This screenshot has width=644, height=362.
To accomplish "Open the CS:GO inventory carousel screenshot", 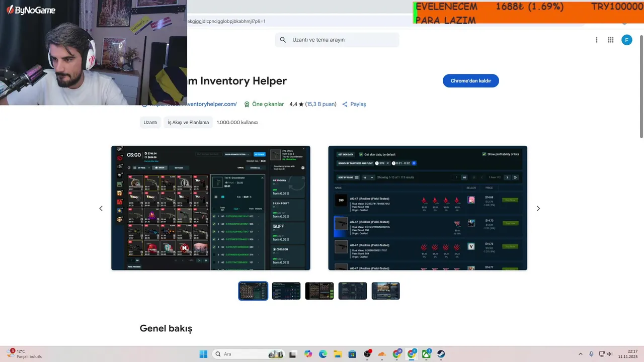I will pyautogui.click(x=211, y=208).
